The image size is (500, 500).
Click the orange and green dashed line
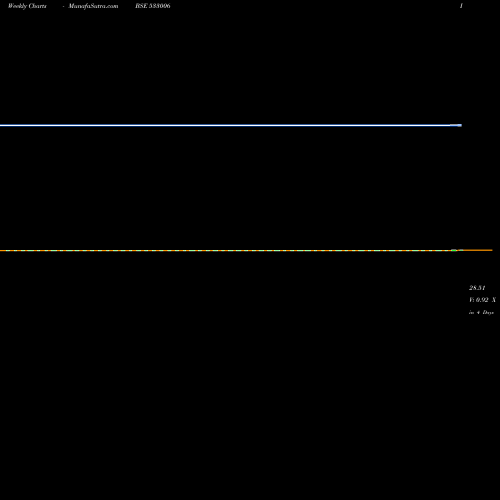pos(246,250)
